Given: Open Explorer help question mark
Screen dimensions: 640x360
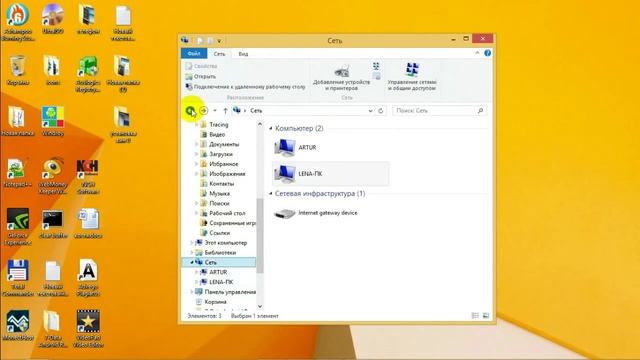Looking at the screenshot, I should [487, 53].
